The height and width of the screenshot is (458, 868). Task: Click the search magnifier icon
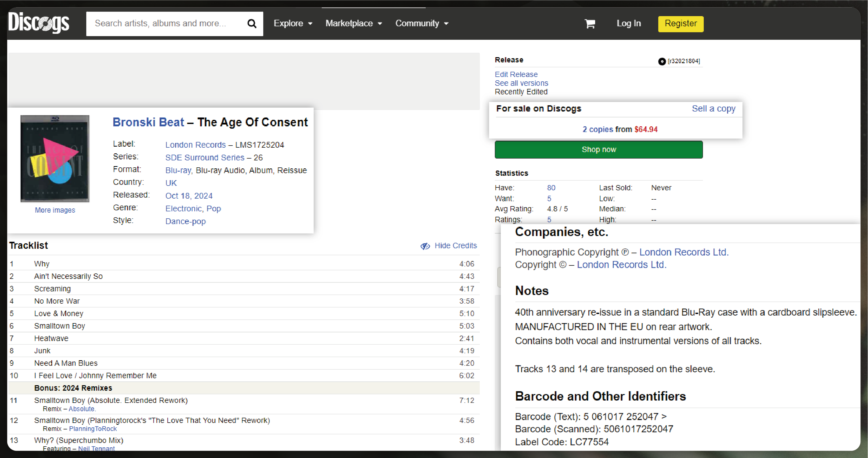pos(252,24)
